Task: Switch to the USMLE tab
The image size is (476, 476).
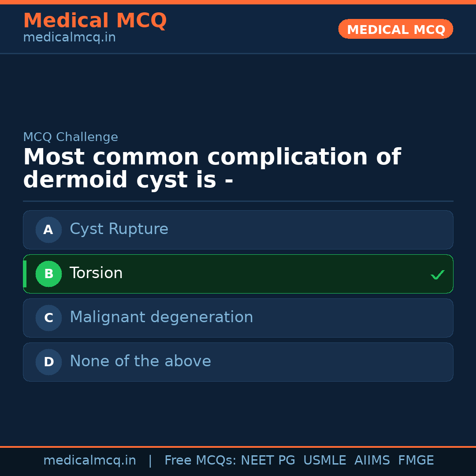Action: pos(325,460)
